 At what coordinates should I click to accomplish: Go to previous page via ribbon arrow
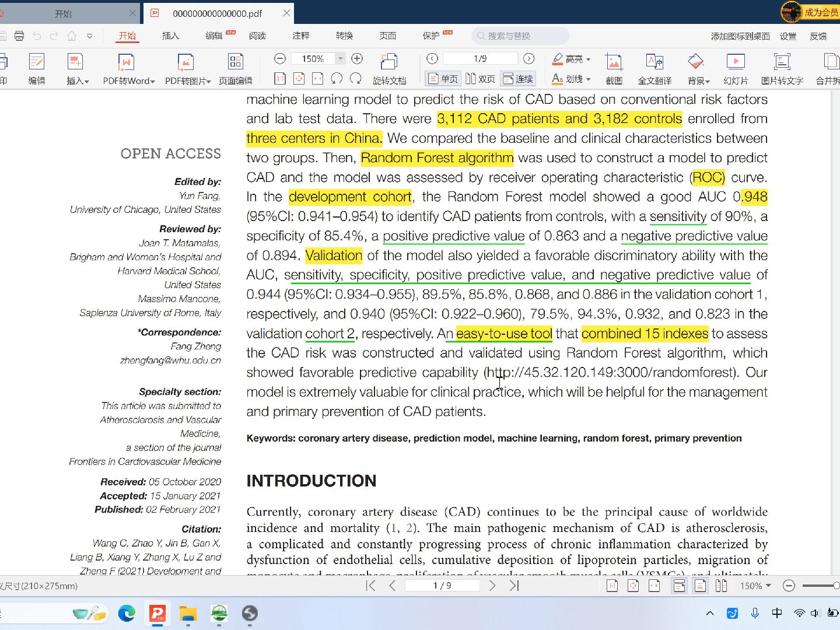pyautogui.click(x=432, y=58)
